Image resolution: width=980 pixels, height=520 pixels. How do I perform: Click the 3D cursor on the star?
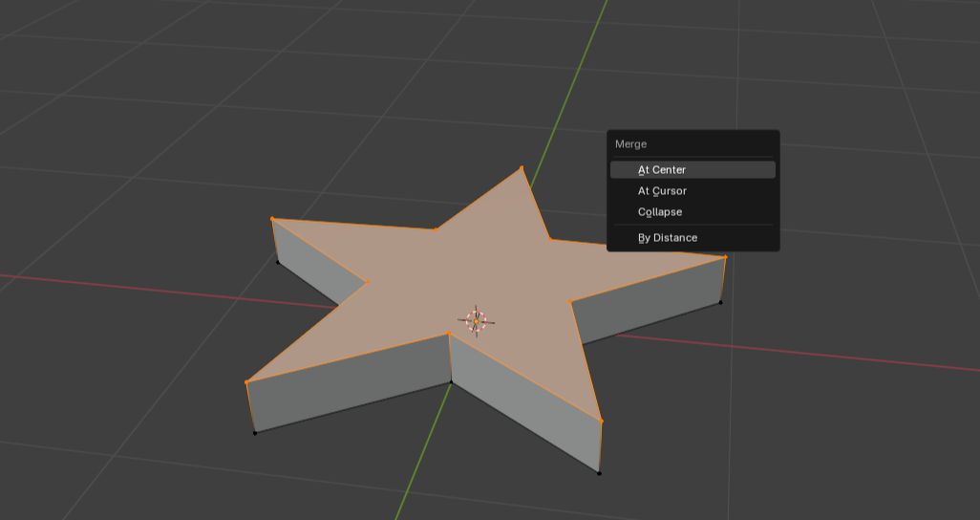pos(477,321)
